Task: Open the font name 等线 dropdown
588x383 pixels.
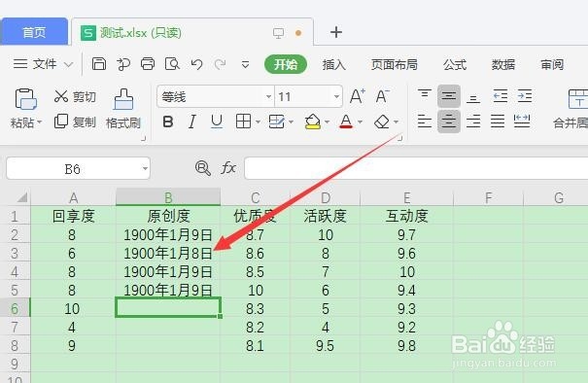Action: 268,97
